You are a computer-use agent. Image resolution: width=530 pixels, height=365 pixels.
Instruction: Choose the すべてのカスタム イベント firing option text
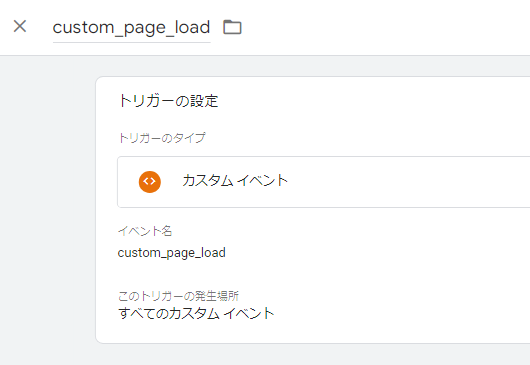click(x=196, y=313)
